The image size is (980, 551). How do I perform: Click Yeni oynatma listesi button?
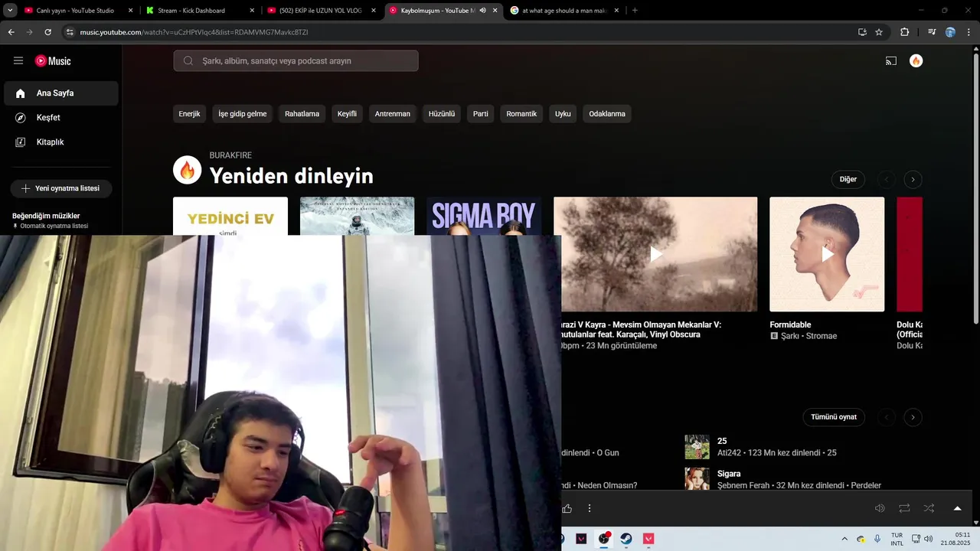pyautogui.click(x=61, y=188)
